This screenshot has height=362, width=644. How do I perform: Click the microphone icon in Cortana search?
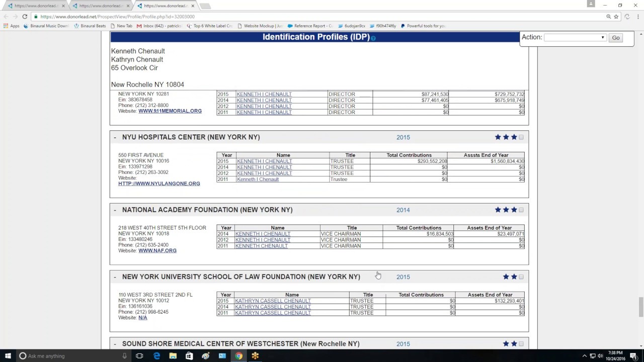(x=125, y=356)
